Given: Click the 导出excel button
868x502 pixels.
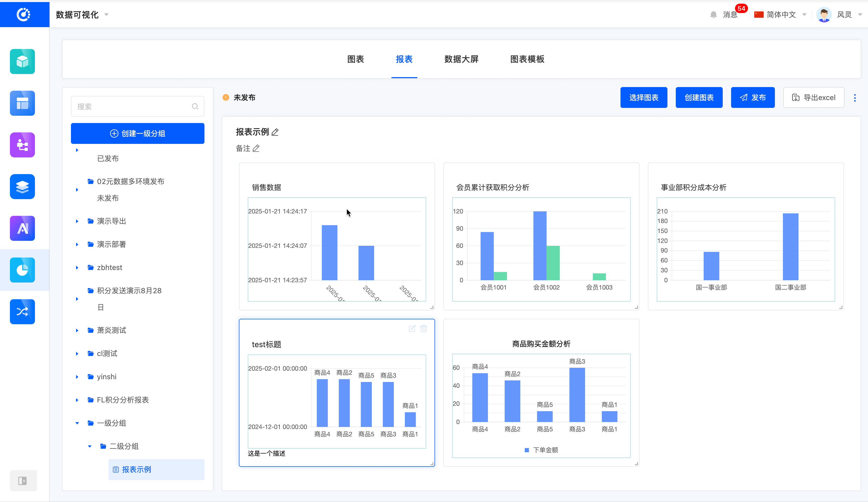Looking at the screenshot, I should point(813,98).
